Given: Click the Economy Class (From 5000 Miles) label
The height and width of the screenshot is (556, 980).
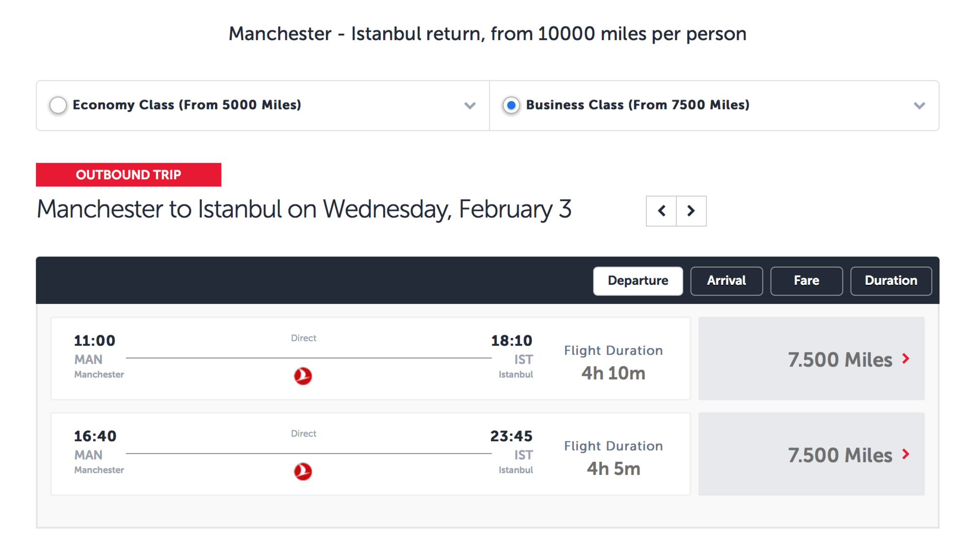Looking at the screenshot, I should (x=187, y=105).
